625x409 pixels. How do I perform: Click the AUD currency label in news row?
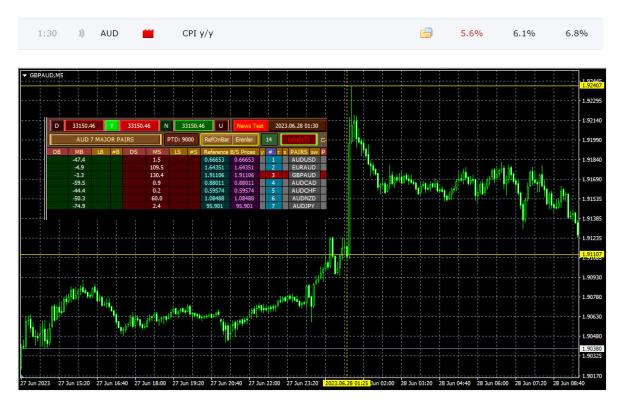[109, 33]
